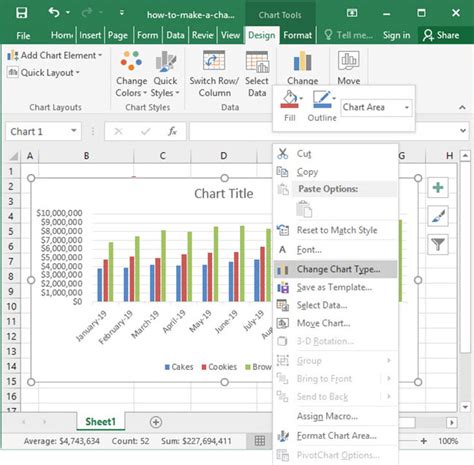The height and width of the screenshot is (465, 474).
Task: Expand the formula bar chevron
Action: tap(463, 131)
